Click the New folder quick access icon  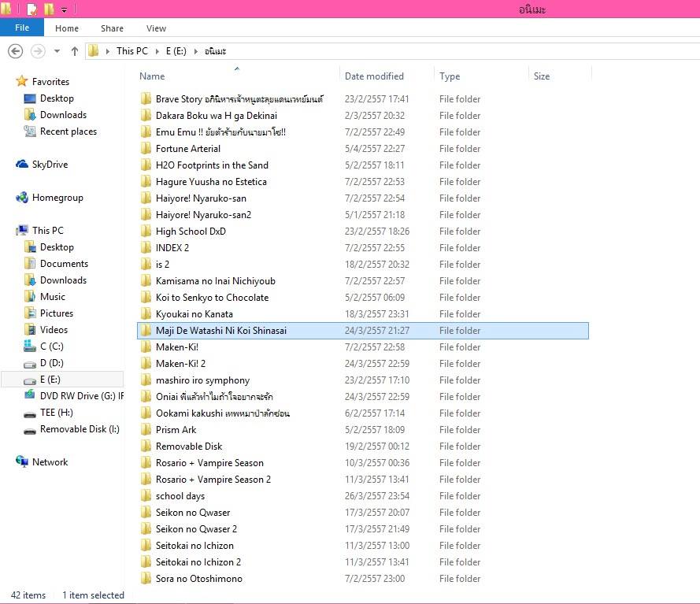click(x=49, y=9)
